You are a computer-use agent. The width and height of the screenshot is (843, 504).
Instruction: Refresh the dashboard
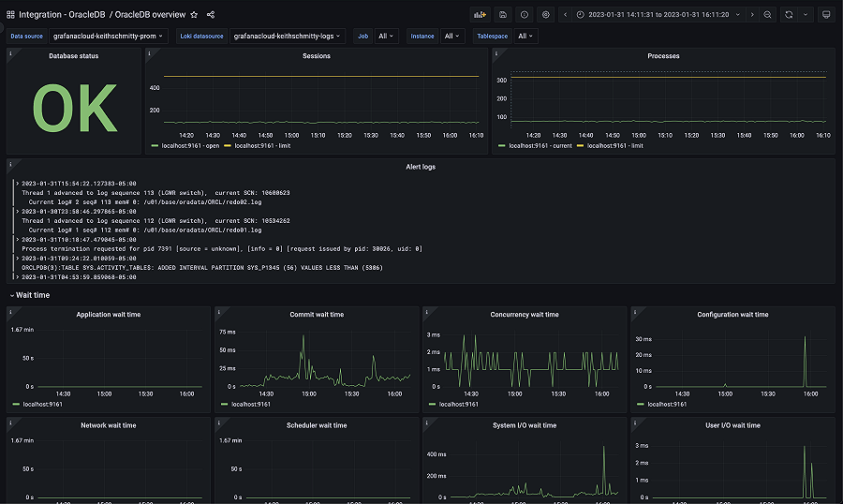788,15
